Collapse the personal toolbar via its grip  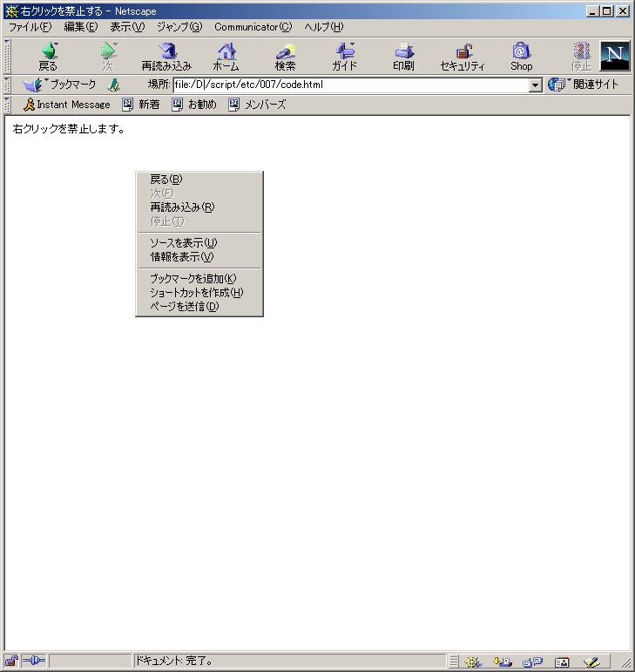tap(7, 105)
